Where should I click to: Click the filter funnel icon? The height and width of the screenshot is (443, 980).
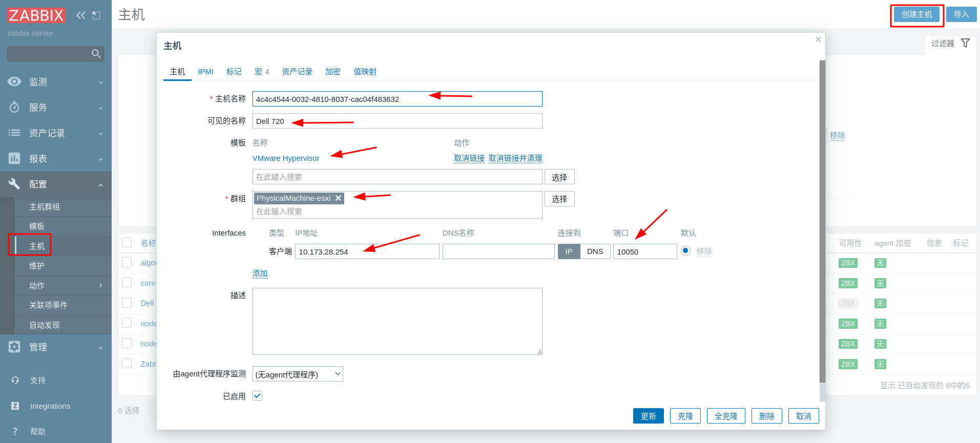pyautogui.click(x=965, y=43)
